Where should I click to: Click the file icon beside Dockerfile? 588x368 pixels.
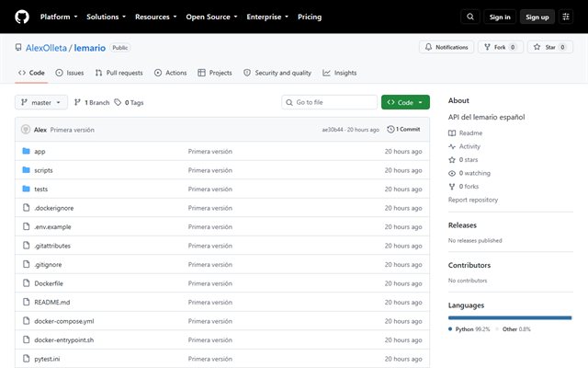click(x=26, y=283)
